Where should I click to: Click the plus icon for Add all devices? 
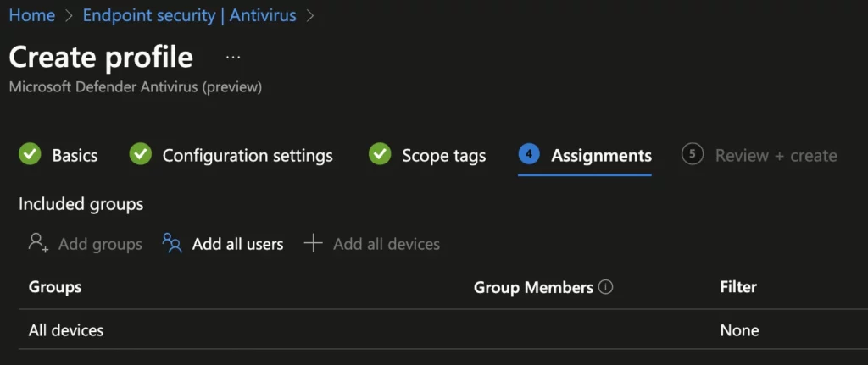click(x=314, y=243)
